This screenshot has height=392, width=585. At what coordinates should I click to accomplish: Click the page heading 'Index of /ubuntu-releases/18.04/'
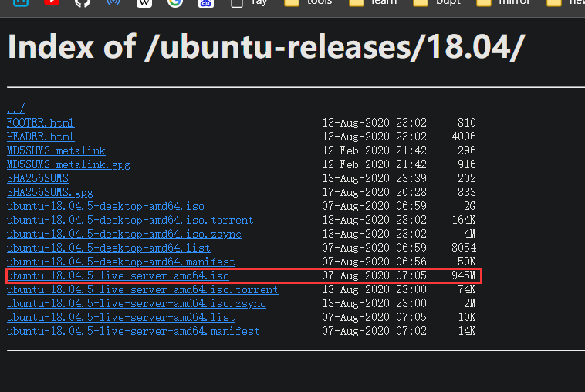tap(266, 46)
